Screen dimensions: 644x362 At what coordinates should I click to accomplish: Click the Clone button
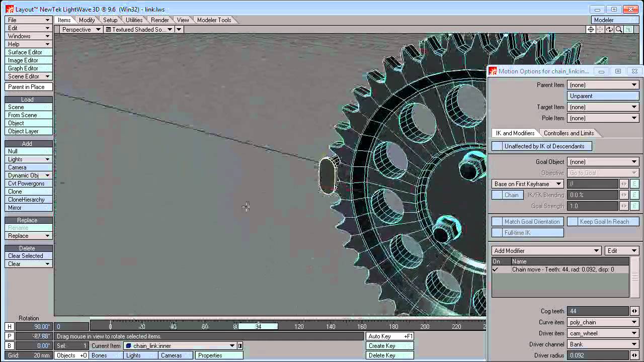pos(29,192)
